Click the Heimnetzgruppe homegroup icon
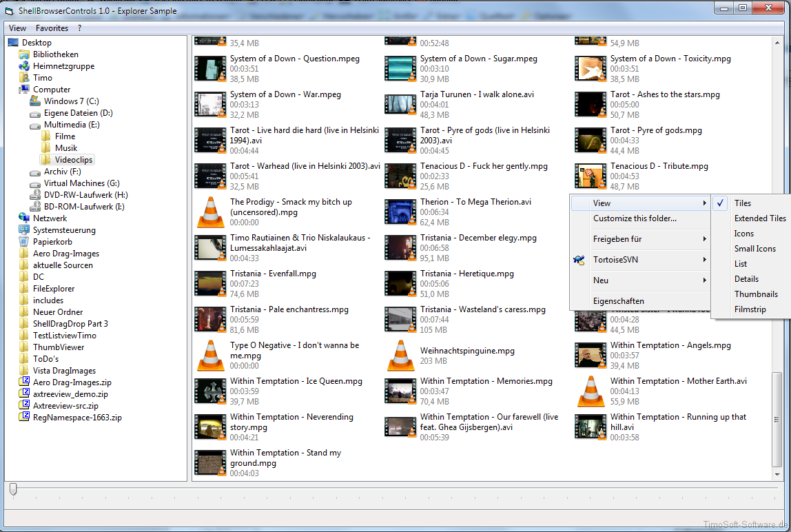The height and width of the screenshot is (532, 791). 24,65
